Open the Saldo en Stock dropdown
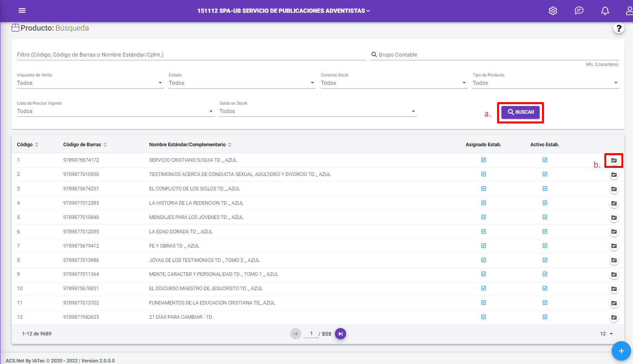 click(x=318, y=111)
